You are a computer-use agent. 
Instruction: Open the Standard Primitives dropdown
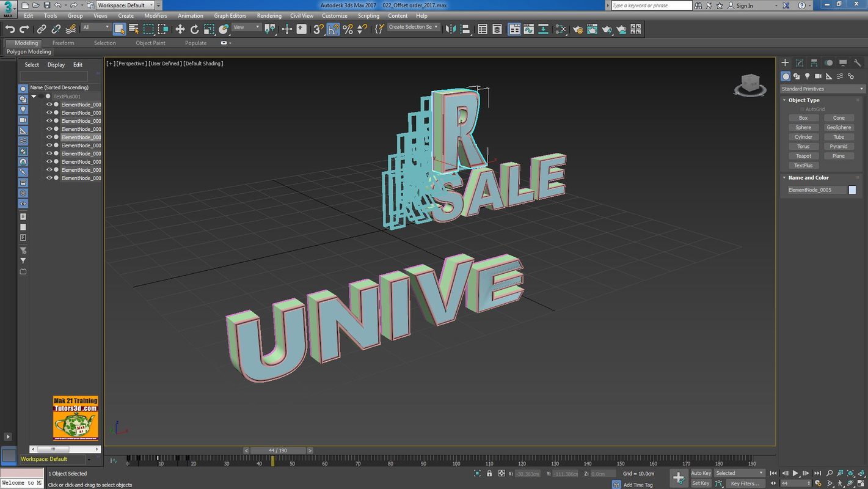[x=822, y=89]
